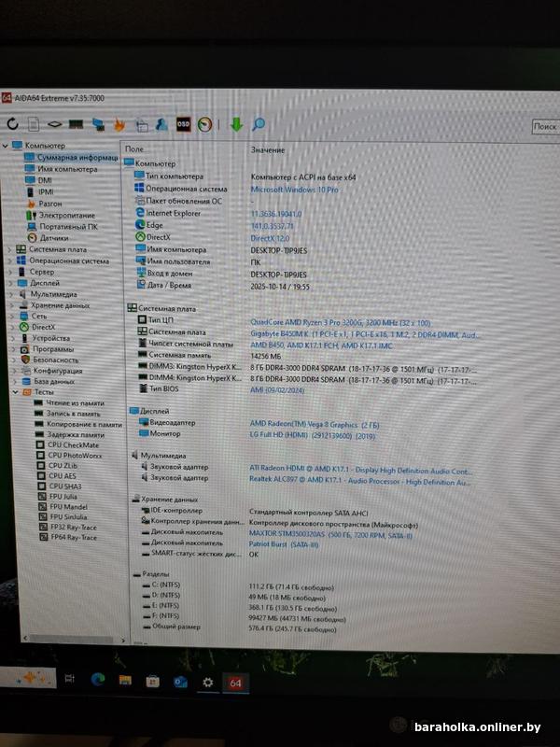This screenshot has width=560, height=747.
Task: Open Task View on the taskbar
Action: tap(69, 679)
